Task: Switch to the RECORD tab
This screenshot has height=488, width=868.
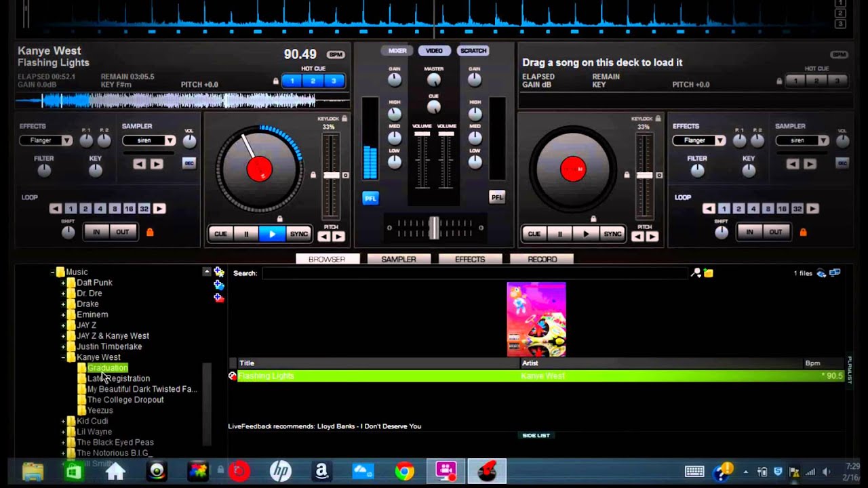Action: point(542,259)
